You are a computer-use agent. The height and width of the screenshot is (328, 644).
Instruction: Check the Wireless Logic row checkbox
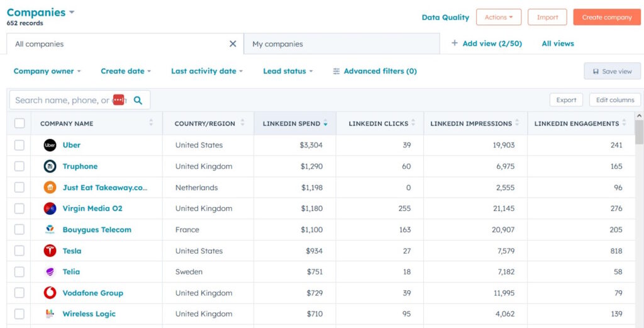[19, 314]
